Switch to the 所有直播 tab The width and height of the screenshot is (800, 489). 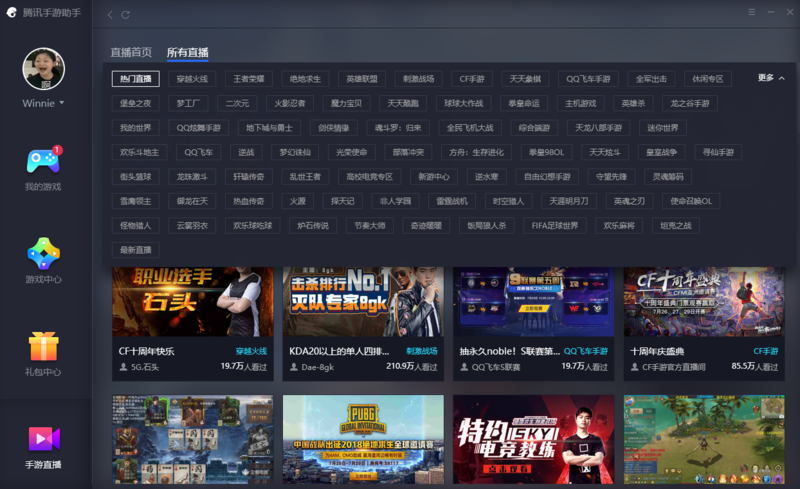pyautogui.click(x=187, y=53)
